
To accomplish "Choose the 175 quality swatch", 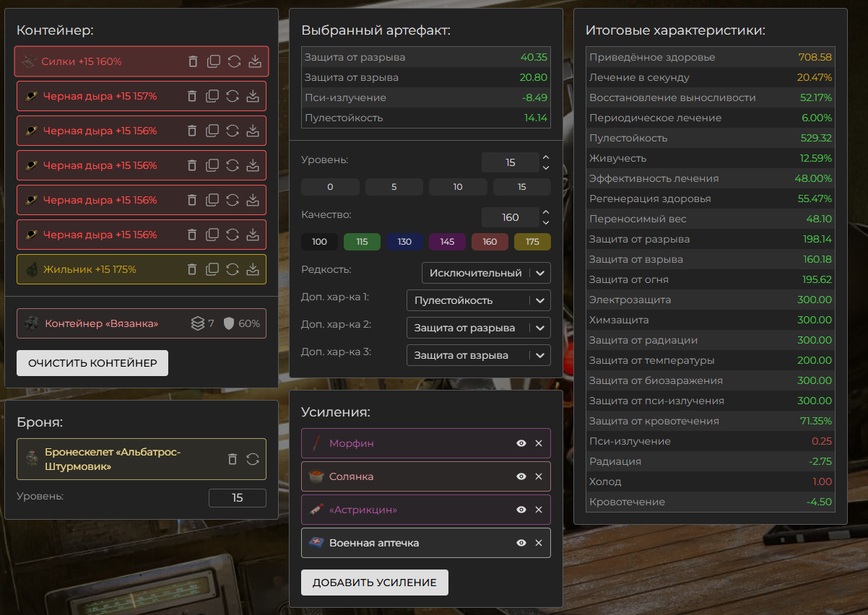I will pos(532,242).
